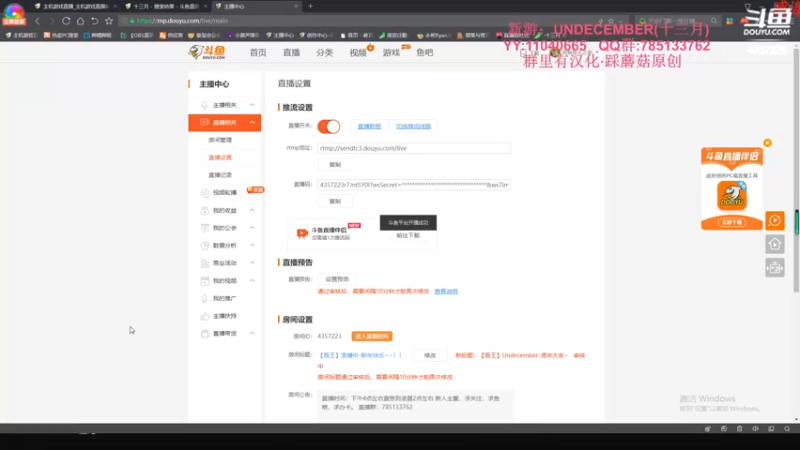The height and width of the screenshot is (450, 800).
Task: Click the 前往下载 download button
Action: 408,236
